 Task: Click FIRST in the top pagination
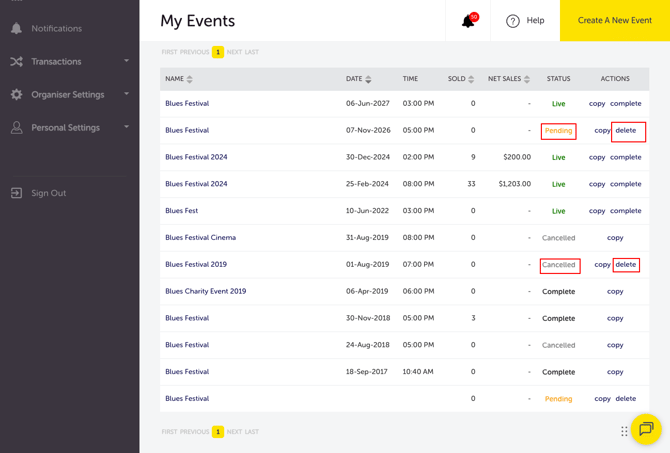tap(169, 52)
